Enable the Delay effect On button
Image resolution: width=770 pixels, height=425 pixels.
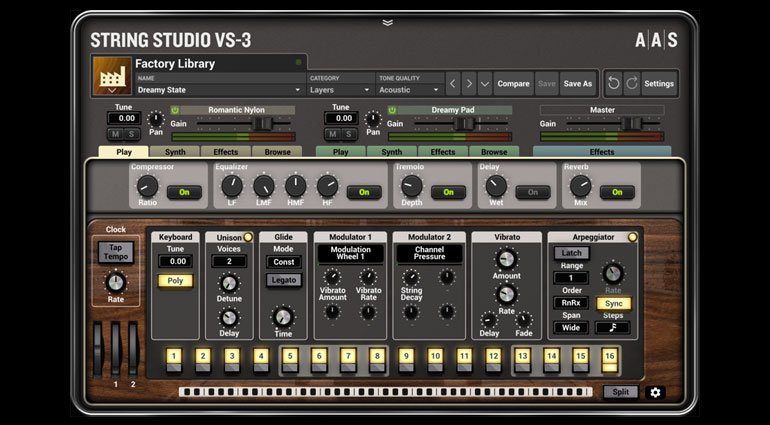point(532,192)
